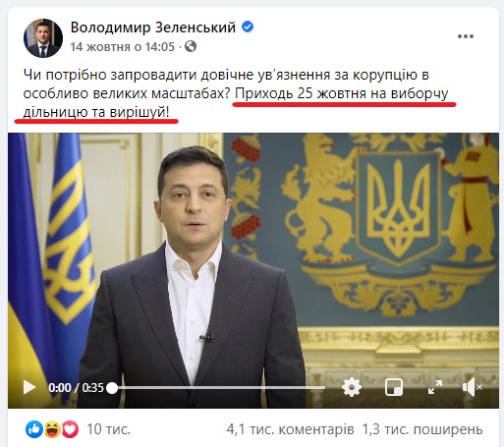Expand video to fullscreen

click(435, 387)
